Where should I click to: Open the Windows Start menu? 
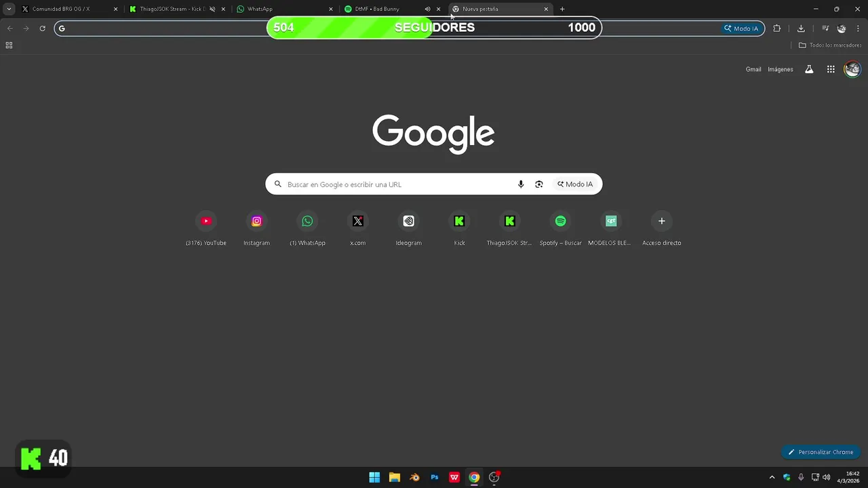pyautogui.click(x=374, y=477)
